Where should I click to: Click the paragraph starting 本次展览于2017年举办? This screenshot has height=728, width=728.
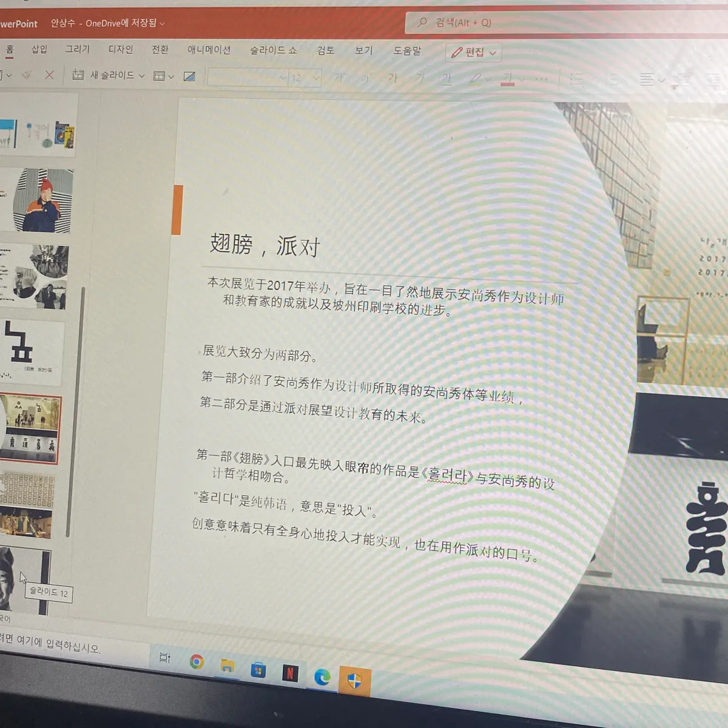(386, 297)
